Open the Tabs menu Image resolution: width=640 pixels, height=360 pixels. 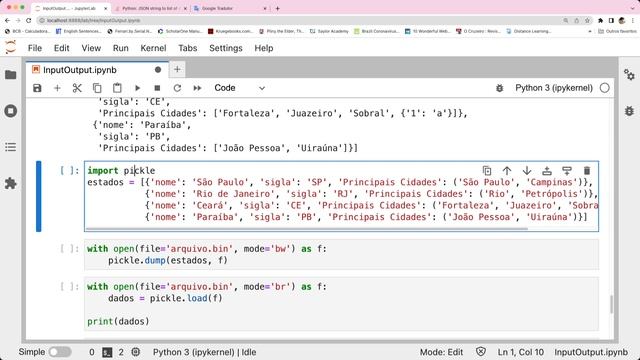pyautogui.click(x=188, y=48)
